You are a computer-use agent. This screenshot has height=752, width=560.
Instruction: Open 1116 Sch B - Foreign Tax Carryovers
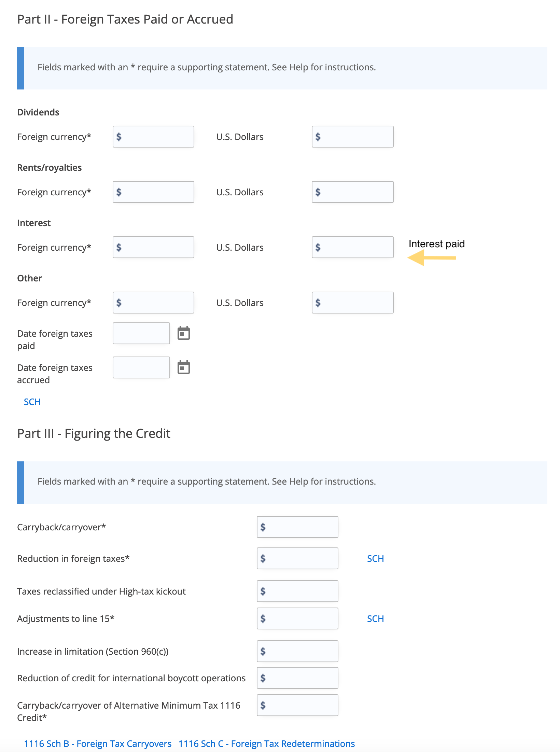pos(98,744)
